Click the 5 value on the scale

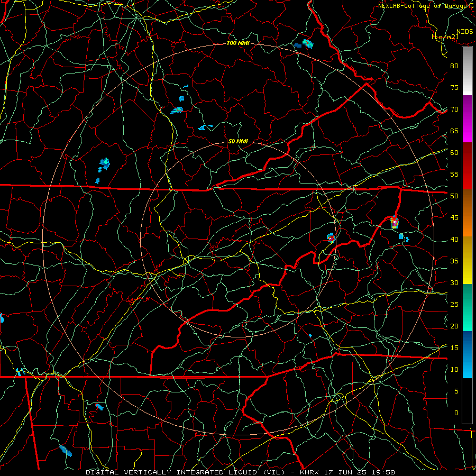pyautogui.click(x=456, y=391)
